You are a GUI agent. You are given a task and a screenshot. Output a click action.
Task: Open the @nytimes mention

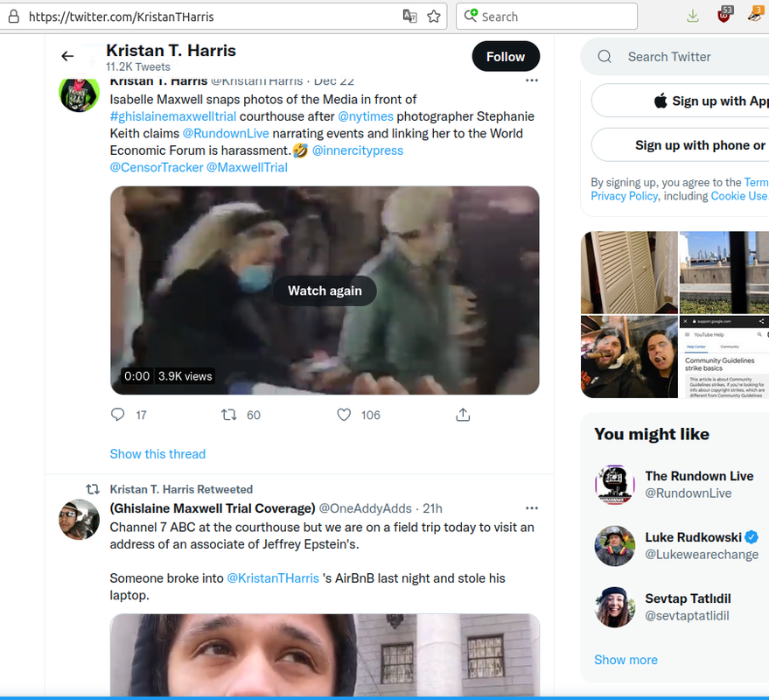click(x=366, y=116)
